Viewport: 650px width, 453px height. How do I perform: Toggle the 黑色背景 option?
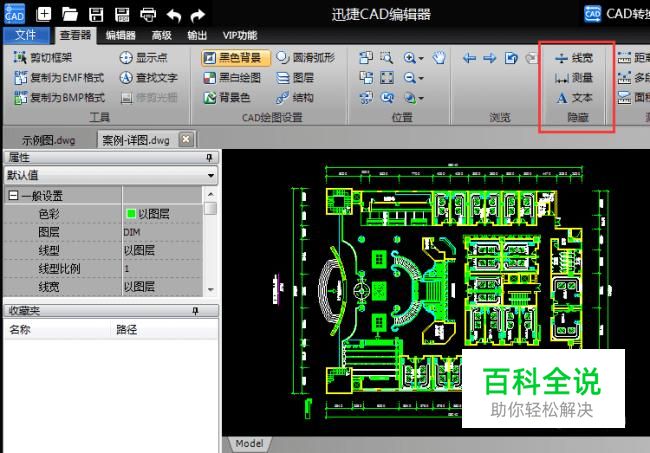tap(235, 58)
